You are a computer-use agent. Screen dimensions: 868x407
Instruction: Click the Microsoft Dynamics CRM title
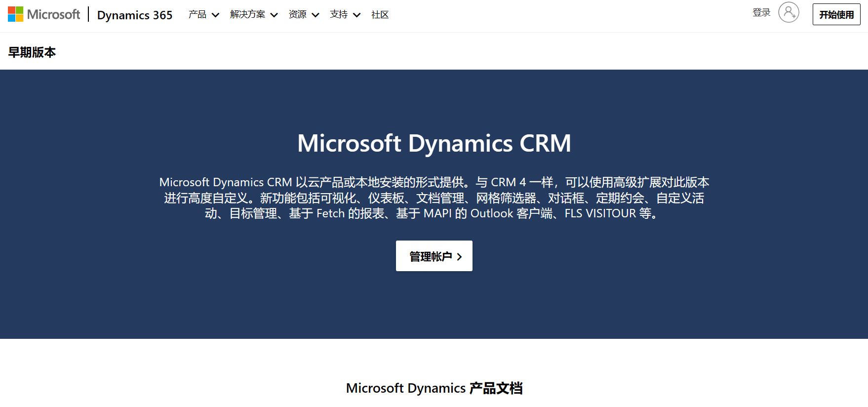coord(434,143)
